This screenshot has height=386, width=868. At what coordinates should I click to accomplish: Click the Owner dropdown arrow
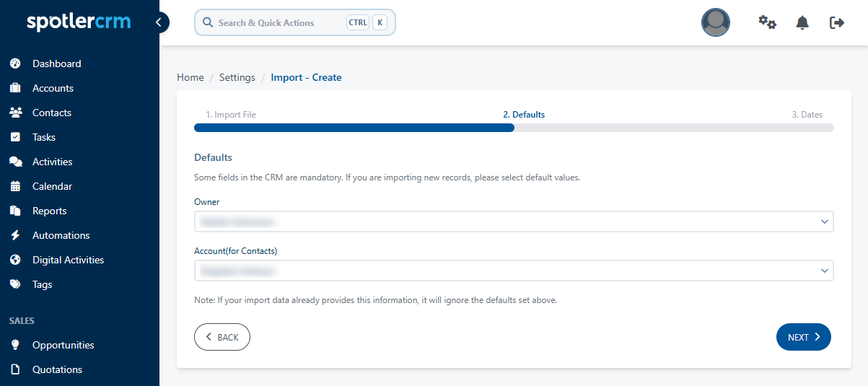[x=825, y=221]
